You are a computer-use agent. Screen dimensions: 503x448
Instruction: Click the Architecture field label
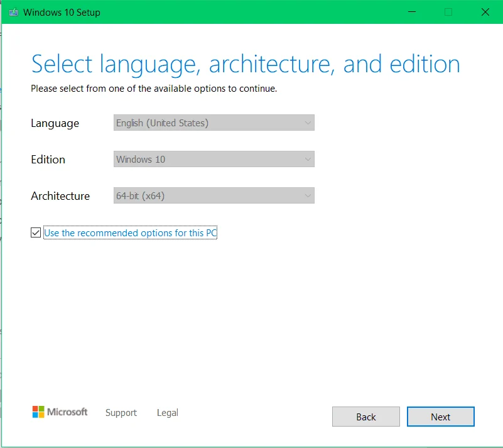click(60, 196)
